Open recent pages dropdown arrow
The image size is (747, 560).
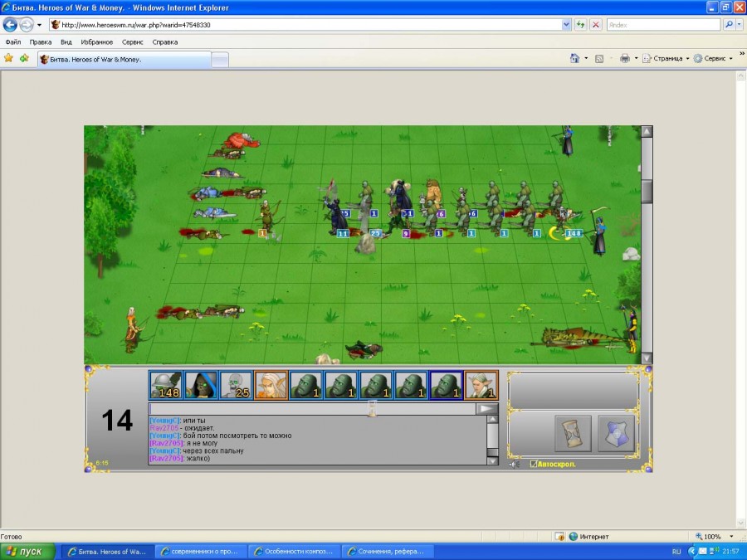click(40, 25)
